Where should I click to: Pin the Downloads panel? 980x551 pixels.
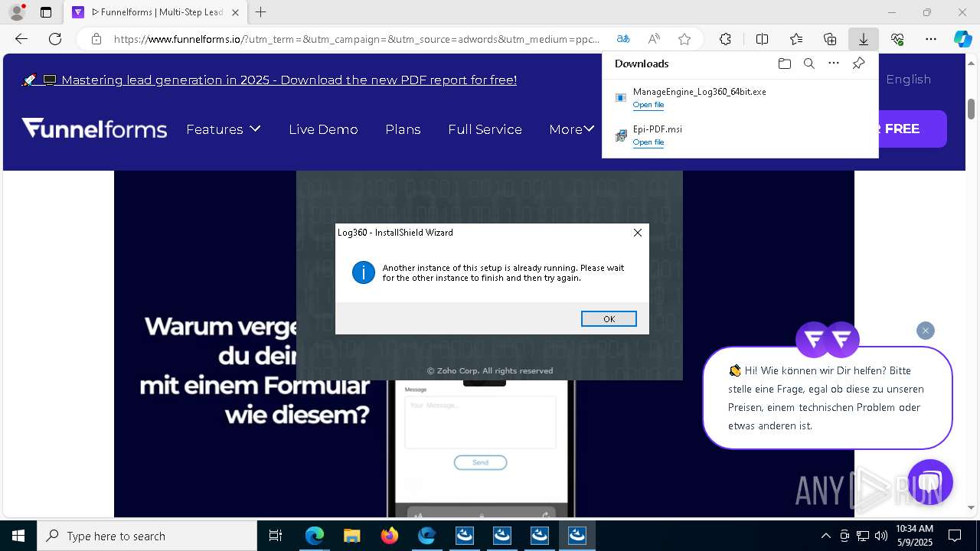pos(858,64)
